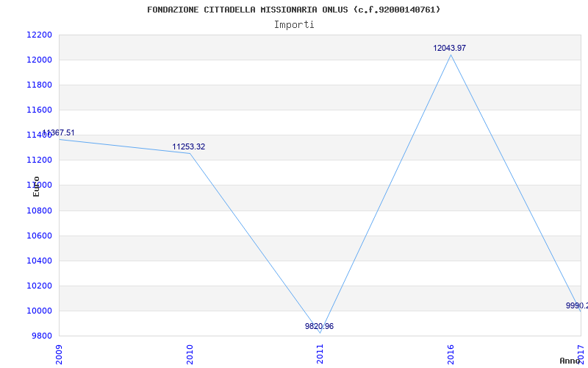The image size is (588, 368).
Task: Click the 12200 y-axis value
Action: tap(39, 35)
